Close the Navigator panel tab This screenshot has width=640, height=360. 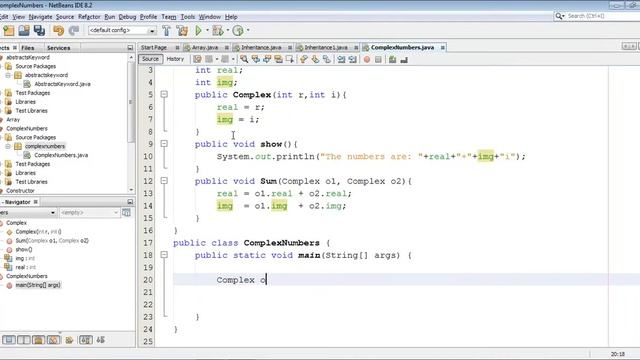click(x=36, y=202)
